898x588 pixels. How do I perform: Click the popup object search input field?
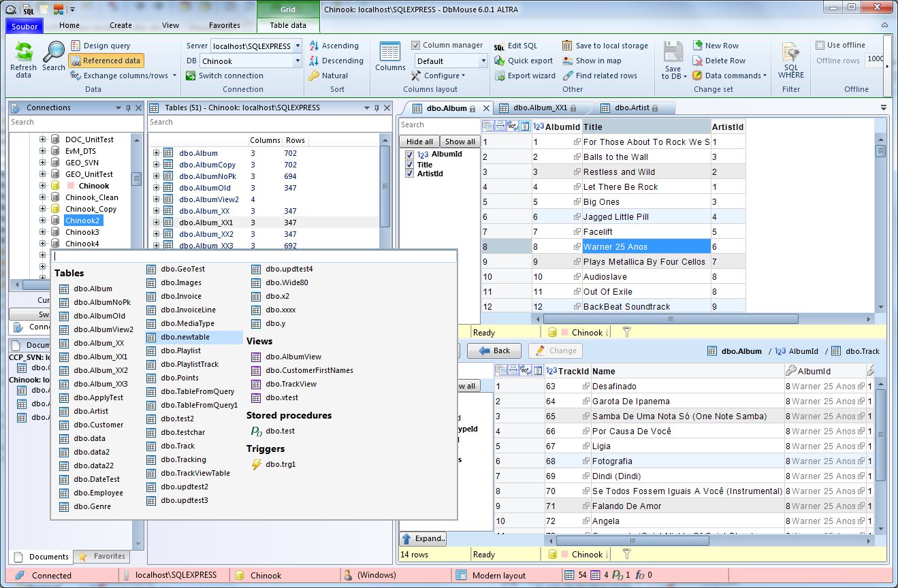click(255, 257)
